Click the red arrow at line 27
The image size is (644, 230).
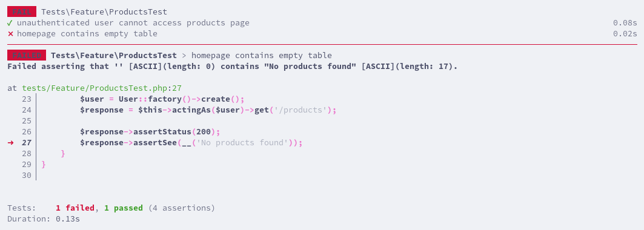[x=11, y=143]
